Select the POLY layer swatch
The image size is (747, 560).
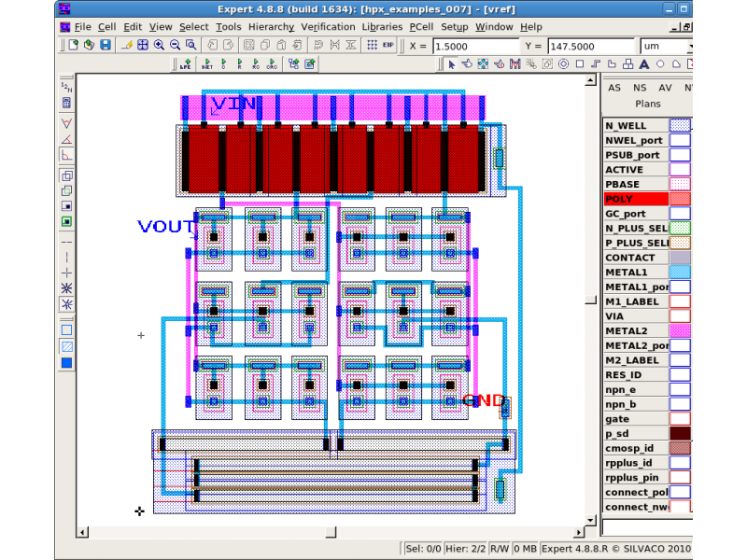(680, 199)
